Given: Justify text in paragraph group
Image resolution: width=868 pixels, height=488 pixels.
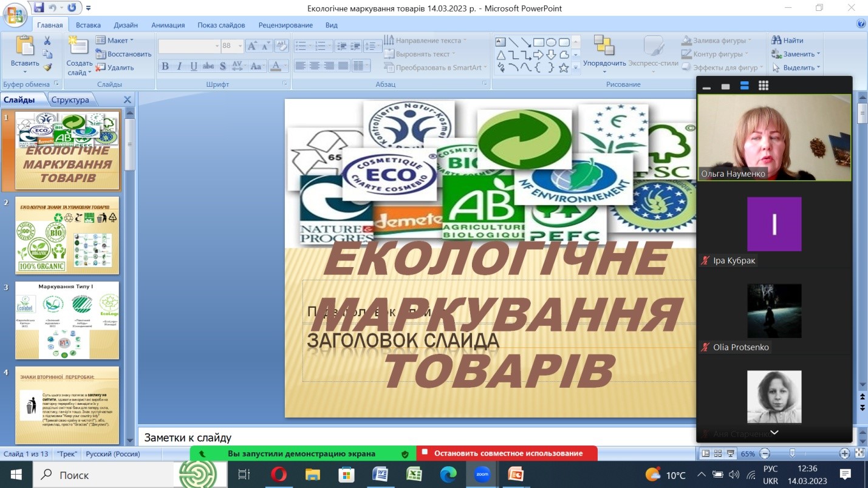Looking at the screenshot, I should 344,66.
